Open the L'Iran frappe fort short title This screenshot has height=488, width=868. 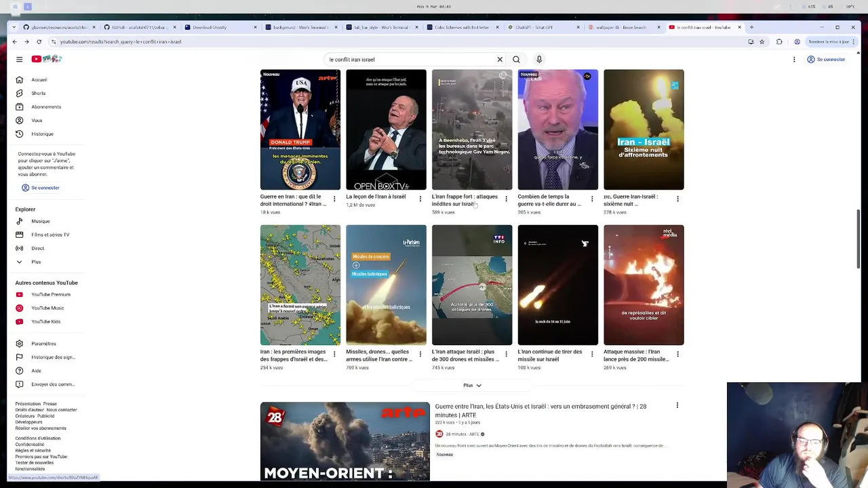tap(465, 200)
